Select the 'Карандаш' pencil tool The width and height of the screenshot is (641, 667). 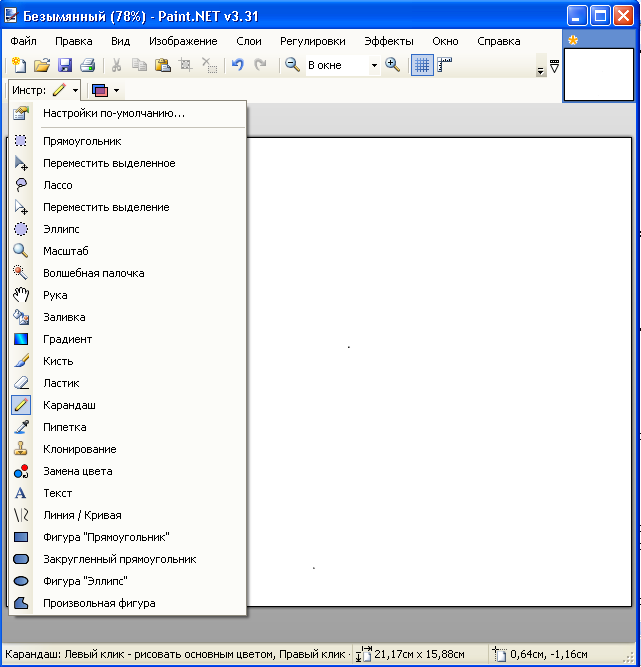(x=128, y=405)
